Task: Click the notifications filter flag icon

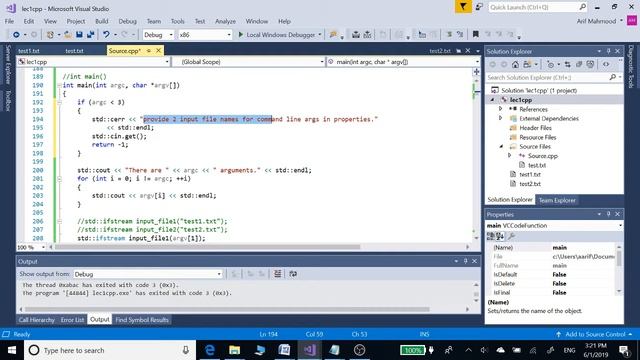Action: (463, 7)
